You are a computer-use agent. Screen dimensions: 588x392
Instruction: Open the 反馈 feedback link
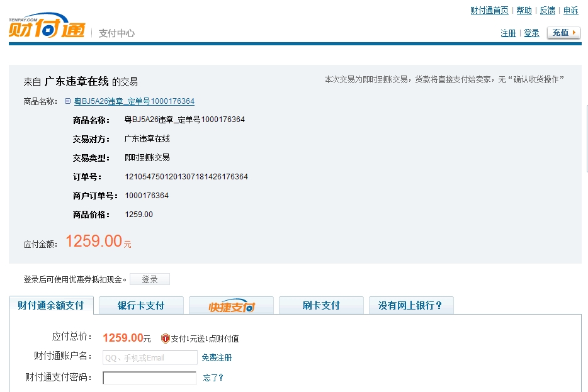tap(548, 11)
